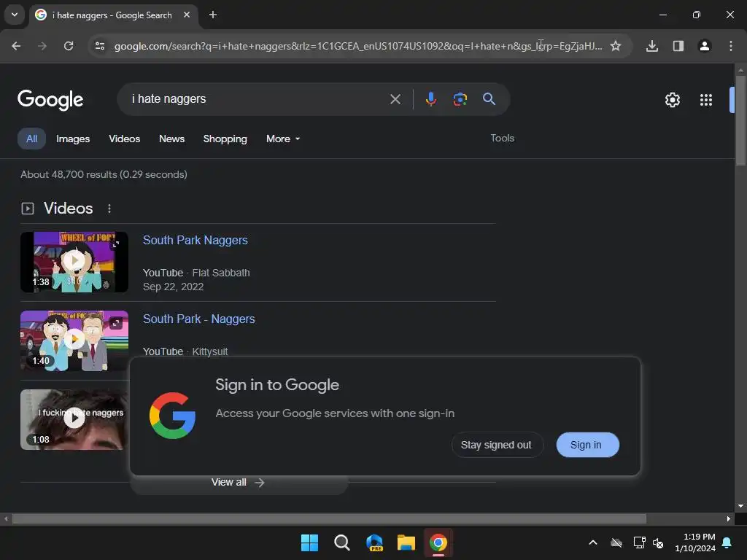Open the notifications bell
This screenshot has width=747, height=560.
point(727,542)
